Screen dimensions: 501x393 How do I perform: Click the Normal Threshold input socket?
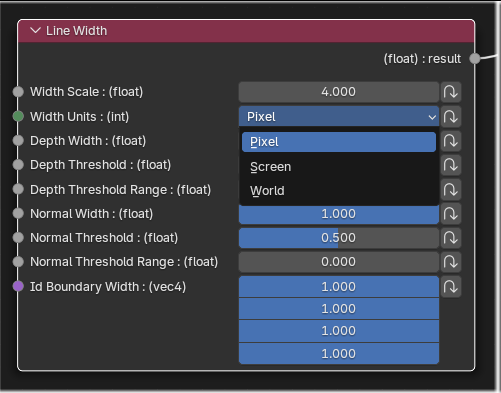(18, 238)
